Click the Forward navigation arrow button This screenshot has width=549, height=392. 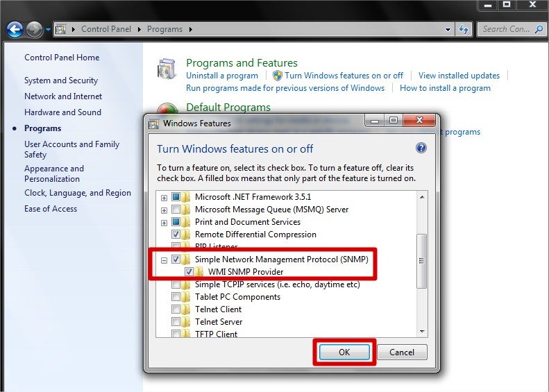(34, 30)
